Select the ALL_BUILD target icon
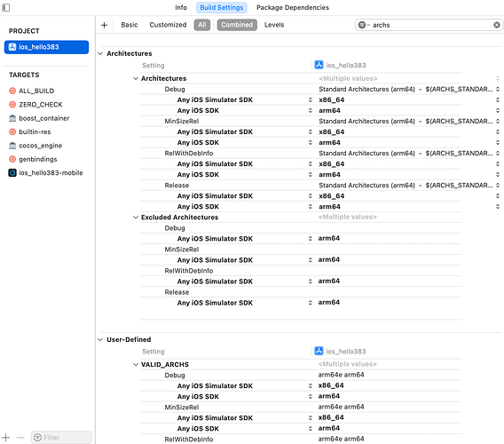 click(x=12, y=91)
